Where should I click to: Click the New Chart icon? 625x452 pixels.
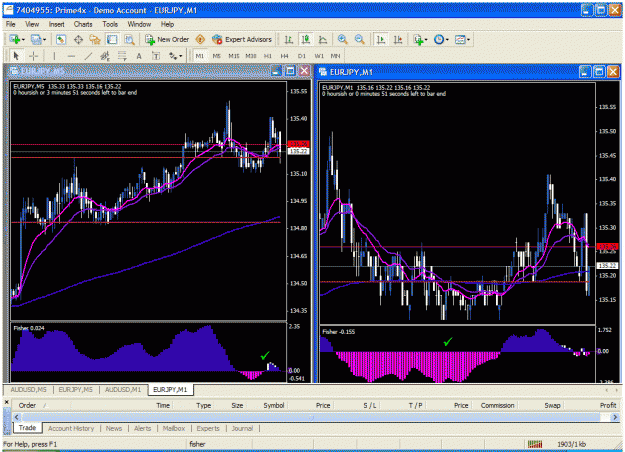tap(15, 39)
